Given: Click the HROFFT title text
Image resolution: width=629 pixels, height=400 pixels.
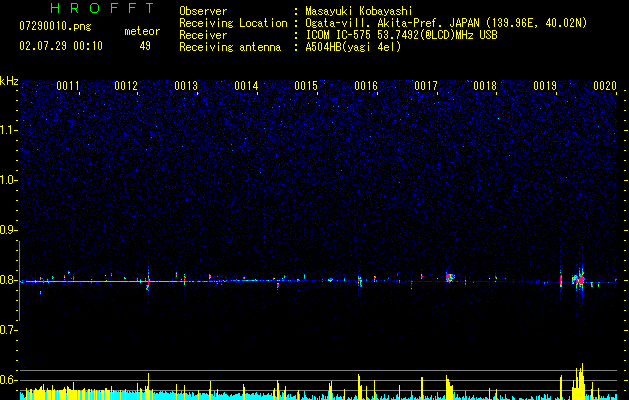Looking at the screenshot, I should click(x=103, y=8).
